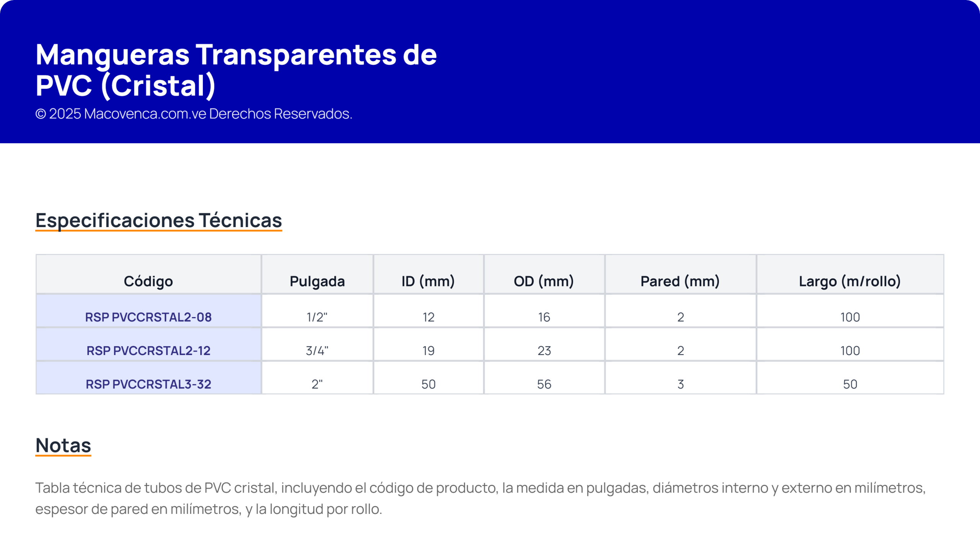The image size is (980, 548).
Task: Open product code RSP PVCCRSTAL3-32
Action: [x=148, y=384]
